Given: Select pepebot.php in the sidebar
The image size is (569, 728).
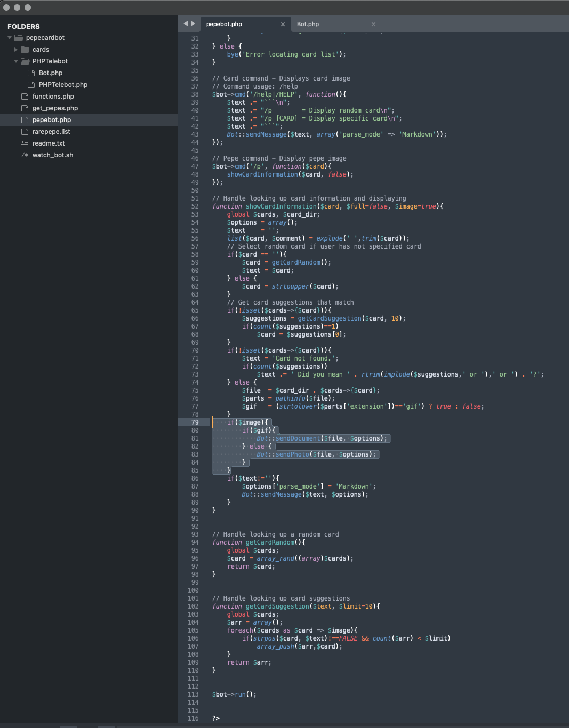Looking at the screenshot, I should coord(52,120).
